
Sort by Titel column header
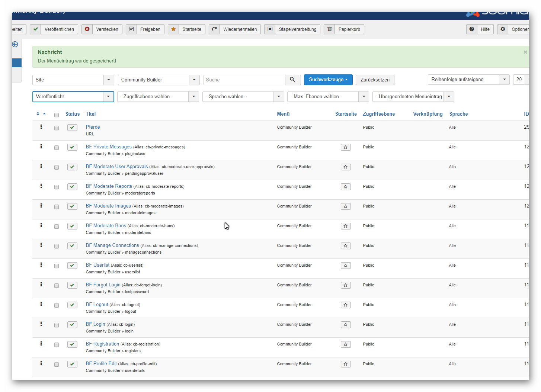tap(91, 114)
